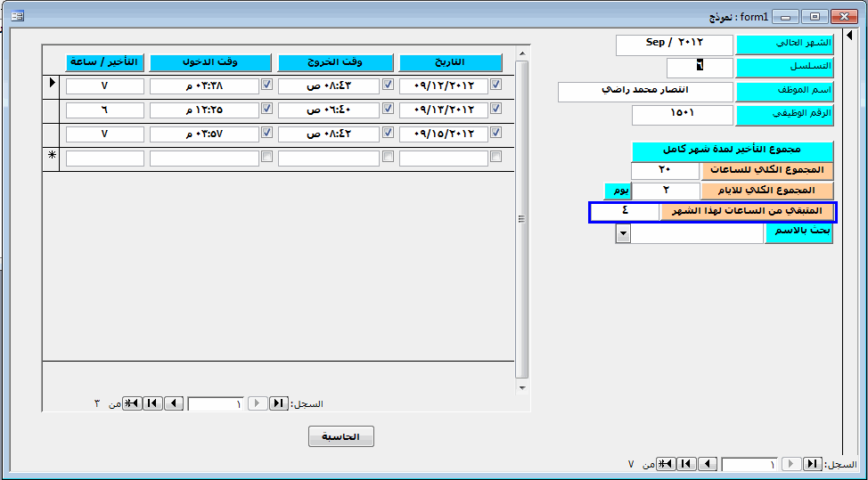Image resolution: width=868 pixels, height=480 pixels.
Task: Add a new record using the subform navigator star button
Action: (133, 403)
